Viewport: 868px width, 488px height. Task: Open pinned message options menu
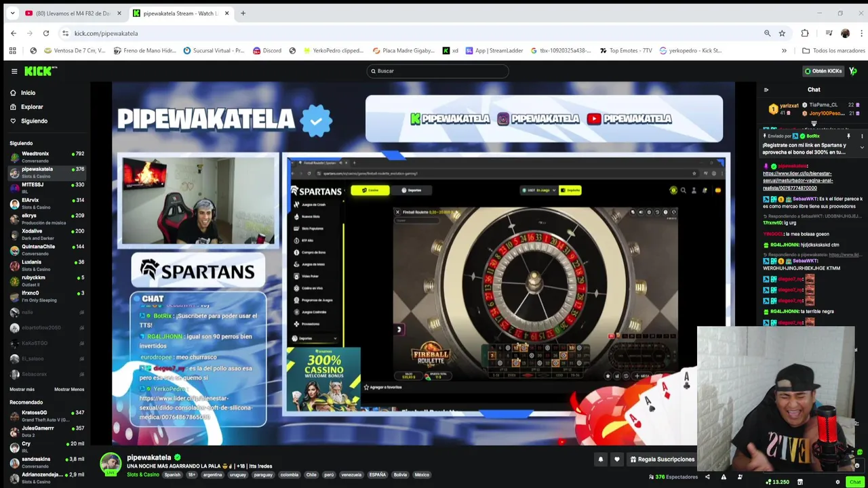[862, 136]
